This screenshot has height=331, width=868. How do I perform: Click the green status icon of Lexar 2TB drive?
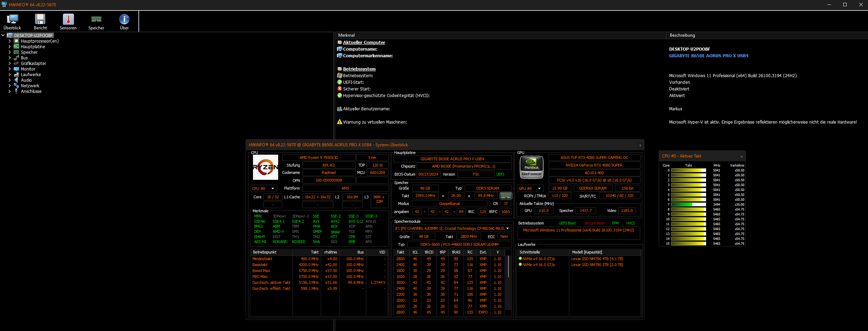pyautogui.click(x=520, y=265)
